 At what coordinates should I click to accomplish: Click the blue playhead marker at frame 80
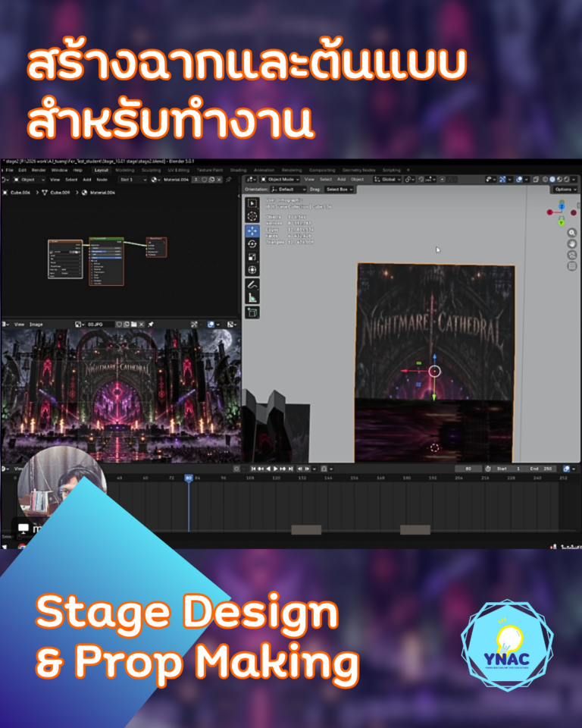pos(189,477)
